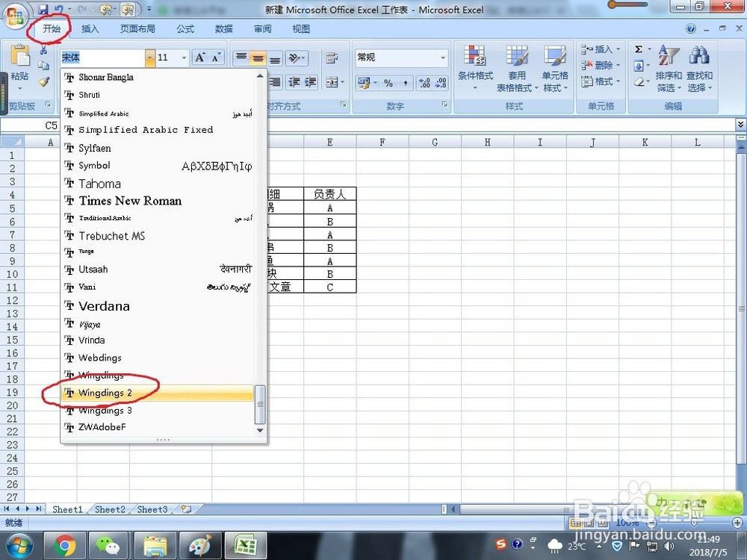Select Wingdings 3 font in list
Screen dimensions: 747x560
pyautogui.click(x=158, y=410)
